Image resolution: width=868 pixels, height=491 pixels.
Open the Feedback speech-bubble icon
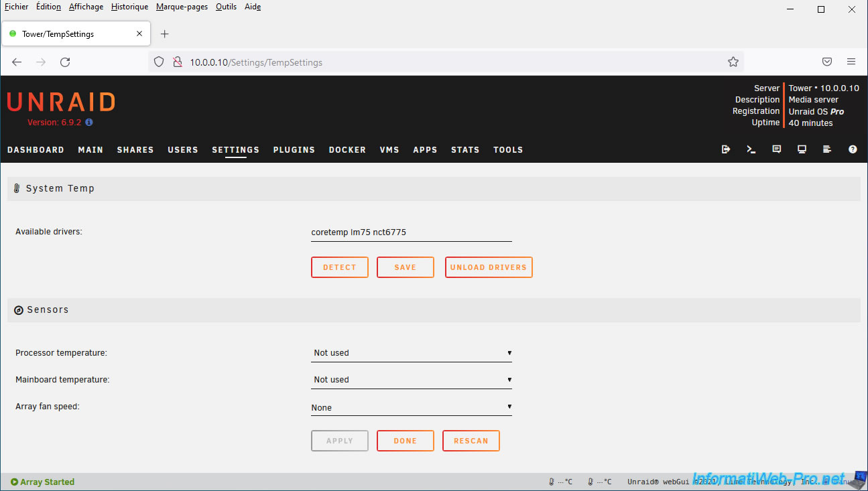(x=776, y=149)
